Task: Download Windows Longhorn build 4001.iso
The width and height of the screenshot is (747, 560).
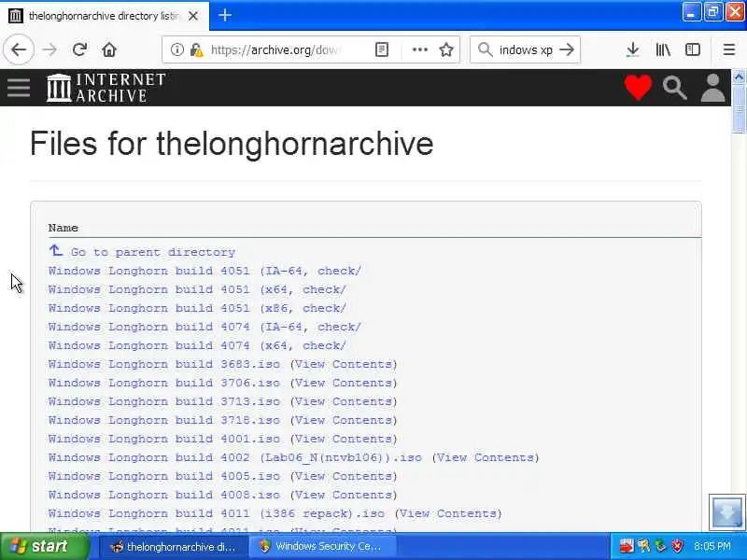Action: pyautogui.click(x=164, y=439)
